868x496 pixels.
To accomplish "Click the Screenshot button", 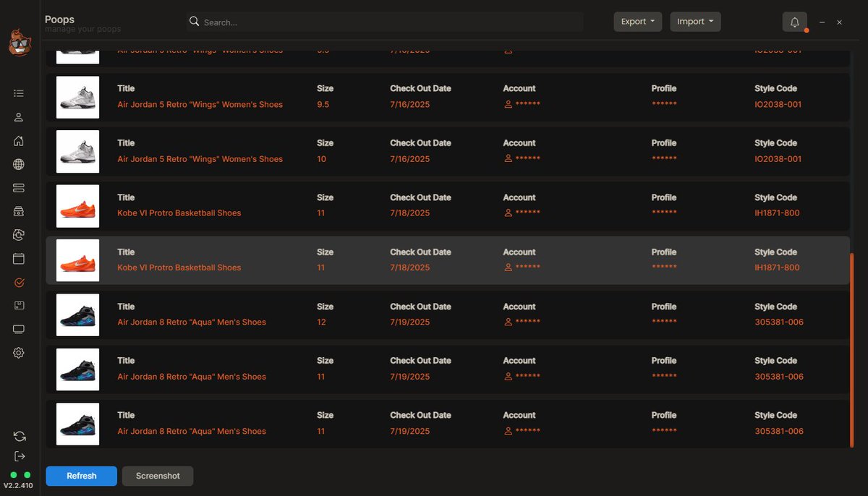I will pos(158,476).
